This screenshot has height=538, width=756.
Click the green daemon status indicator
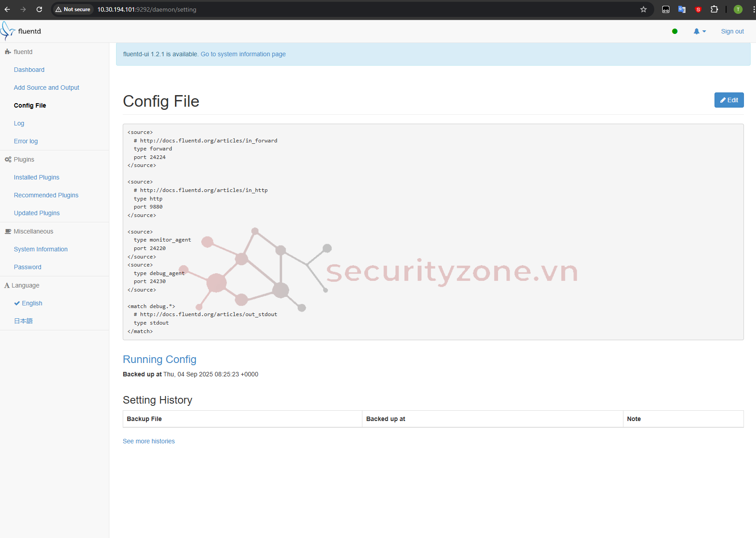point(675,31)
